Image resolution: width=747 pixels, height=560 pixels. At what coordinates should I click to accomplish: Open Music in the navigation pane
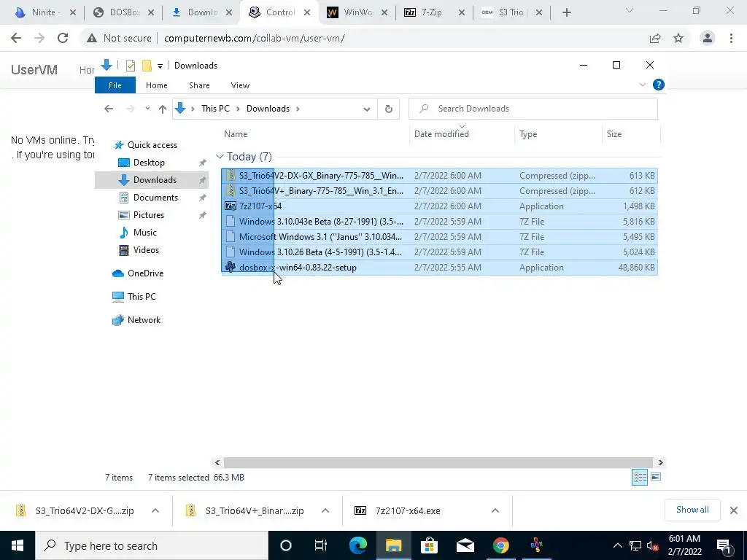[145, 233]
